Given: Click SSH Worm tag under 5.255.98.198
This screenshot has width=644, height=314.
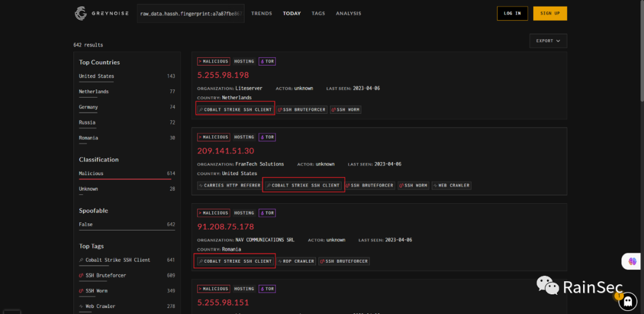Looking at the screenshot, I should (345, 110).
